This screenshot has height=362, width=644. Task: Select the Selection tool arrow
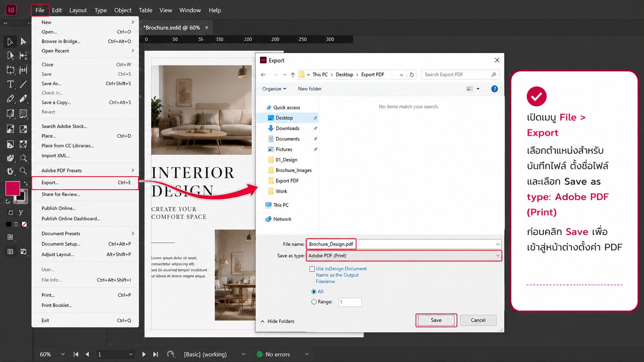10,41
